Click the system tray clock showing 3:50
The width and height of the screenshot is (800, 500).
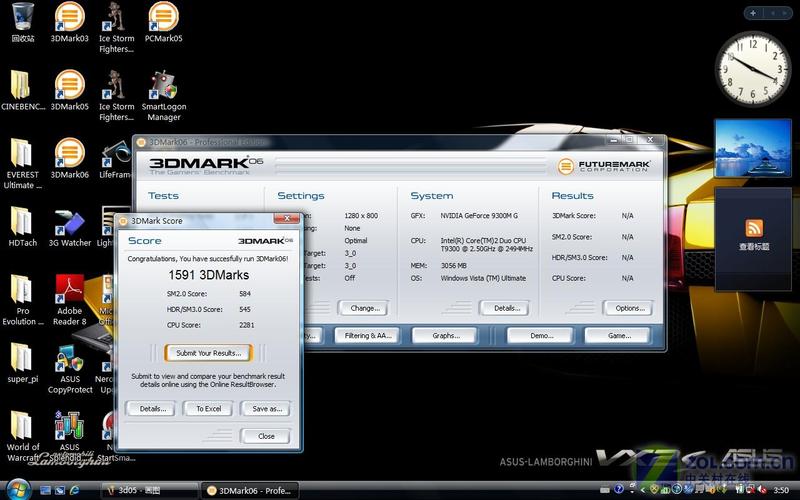(781, 490)
